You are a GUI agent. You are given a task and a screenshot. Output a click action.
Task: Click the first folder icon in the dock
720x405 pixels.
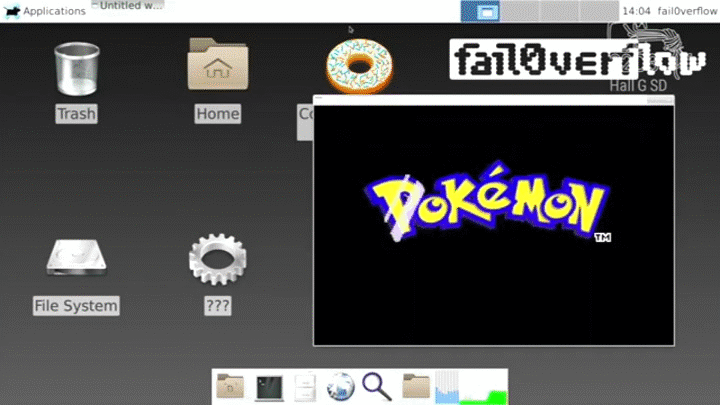[231, 386]
